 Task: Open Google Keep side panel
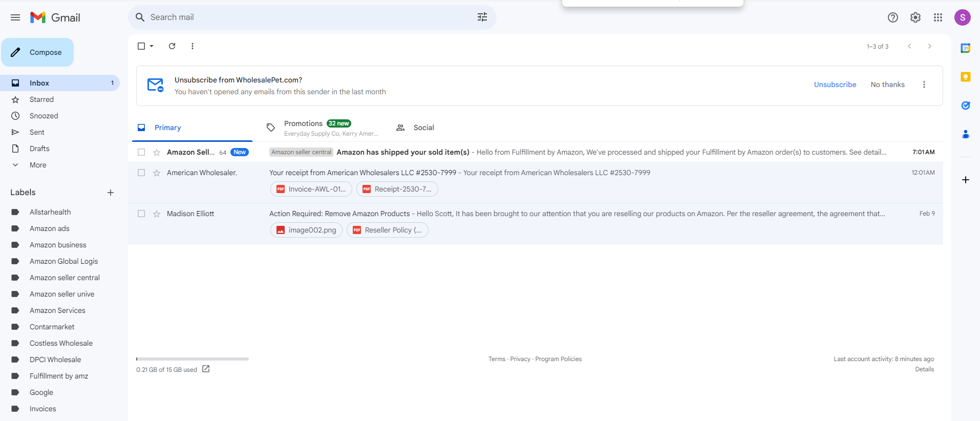pos(966,77)
